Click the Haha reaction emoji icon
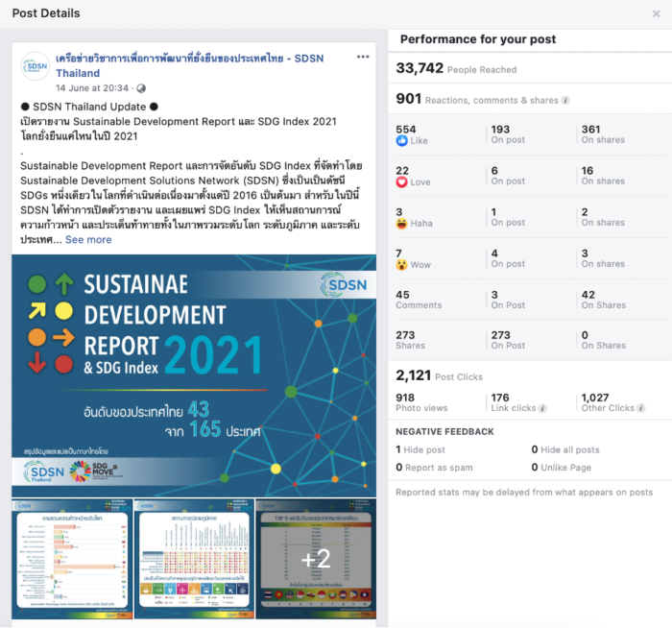 coord(401,224)
